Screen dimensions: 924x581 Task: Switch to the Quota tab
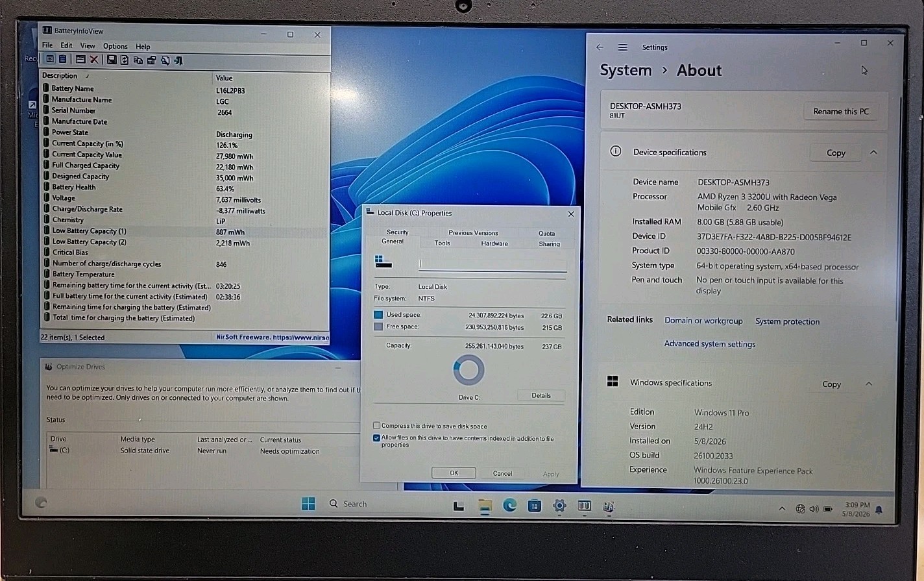546,233
